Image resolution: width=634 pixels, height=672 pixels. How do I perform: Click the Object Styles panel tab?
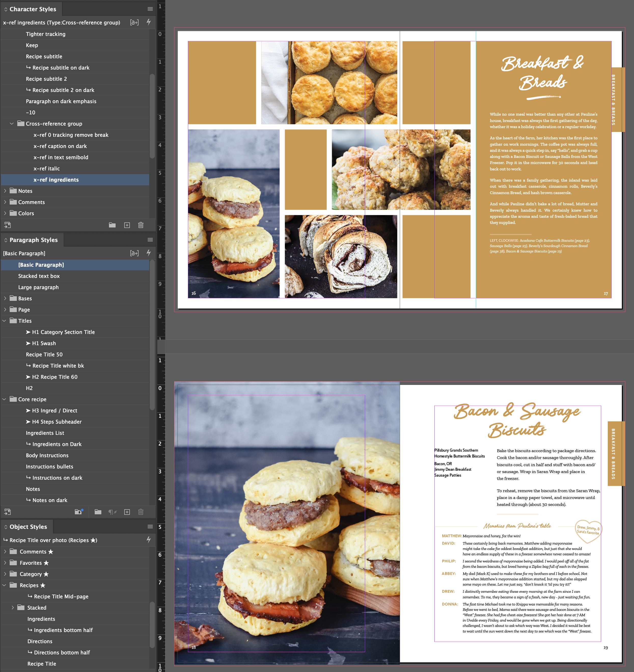28,527
